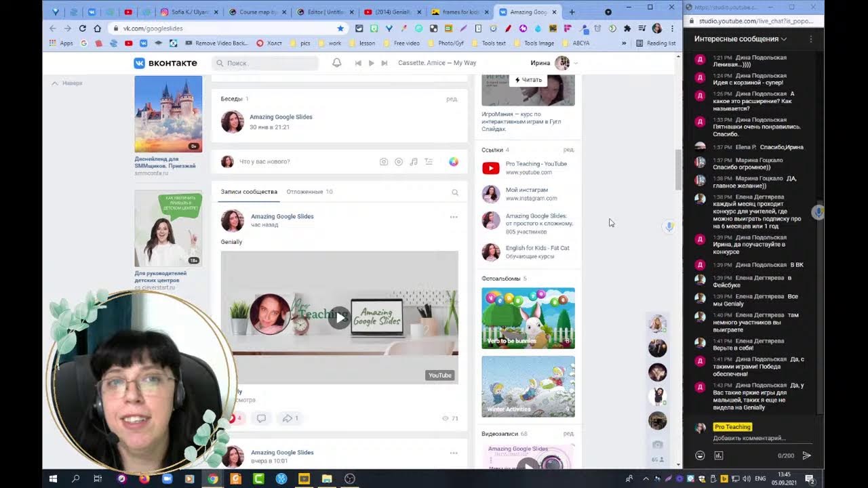Image resolution: width=868 pixels, height=488 pixels.
Task: Open the emoji picker in chat
Action: point(700,455)
